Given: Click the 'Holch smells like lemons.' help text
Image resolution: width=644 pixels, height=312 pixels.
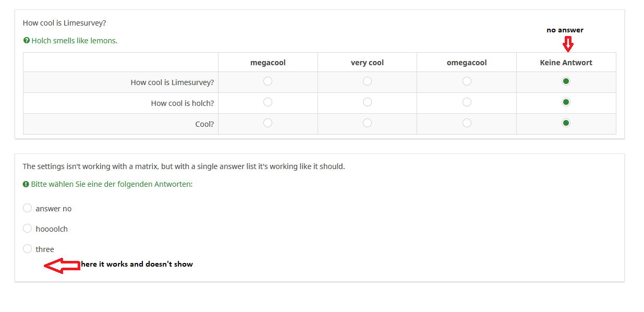Looking at the screenshot, I should pyautogui.click(x=74, y=41).
